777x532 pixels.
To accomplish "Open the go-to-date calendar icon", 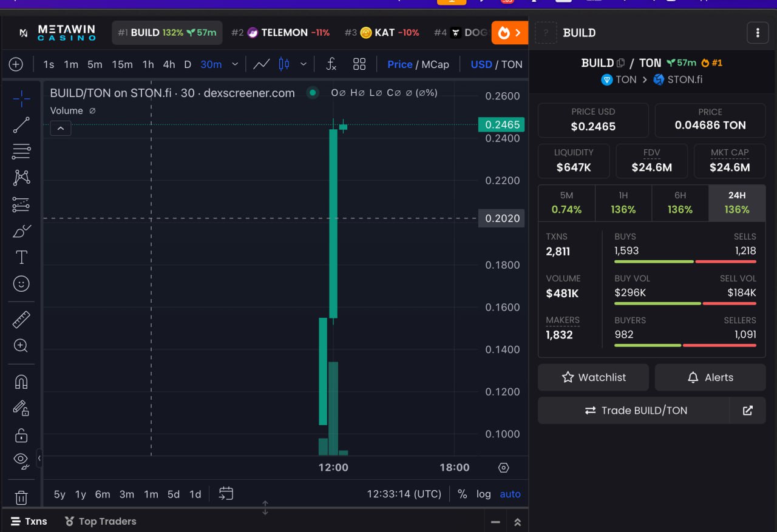I will (x=226, y=494).
